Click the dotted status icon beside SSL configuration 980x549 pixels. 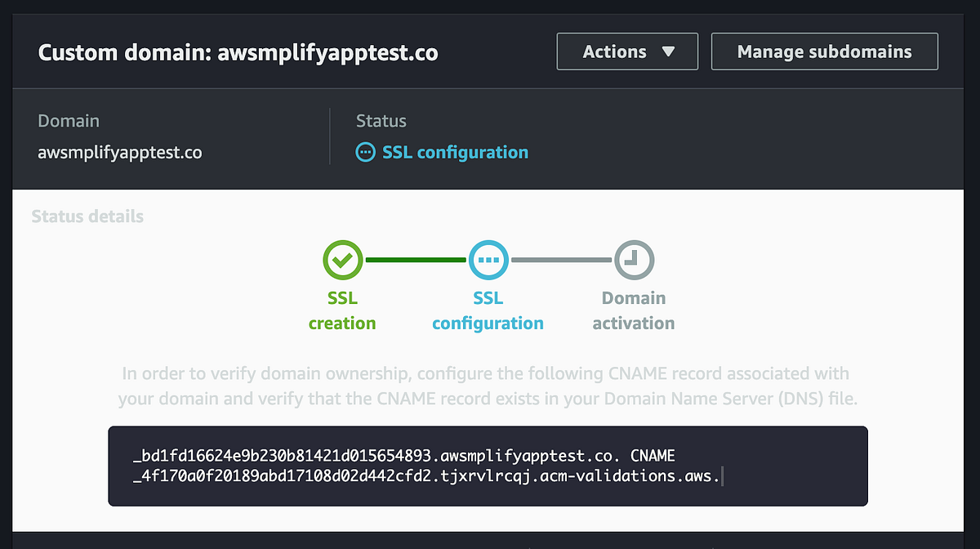pyautogui.click(x=364, y=152)
